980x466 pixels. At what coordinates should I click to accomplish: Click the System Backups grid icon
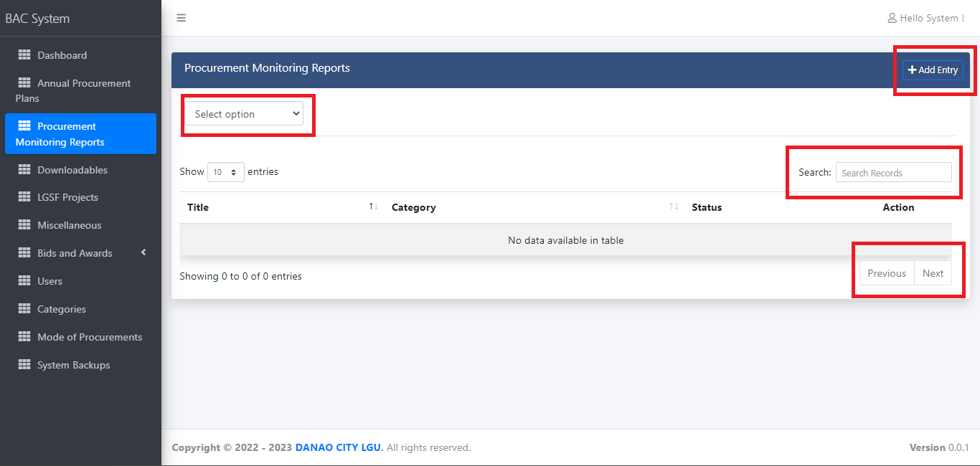24,365
